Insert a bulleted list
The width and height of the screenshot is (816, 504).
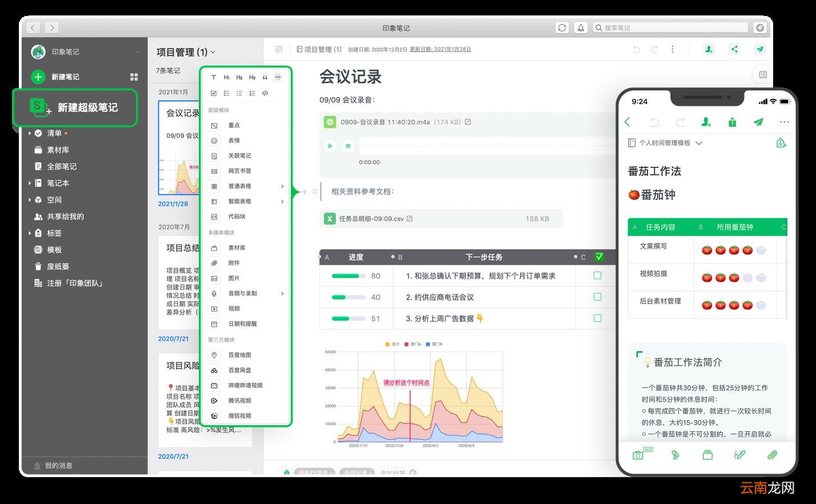pos(239,93)
